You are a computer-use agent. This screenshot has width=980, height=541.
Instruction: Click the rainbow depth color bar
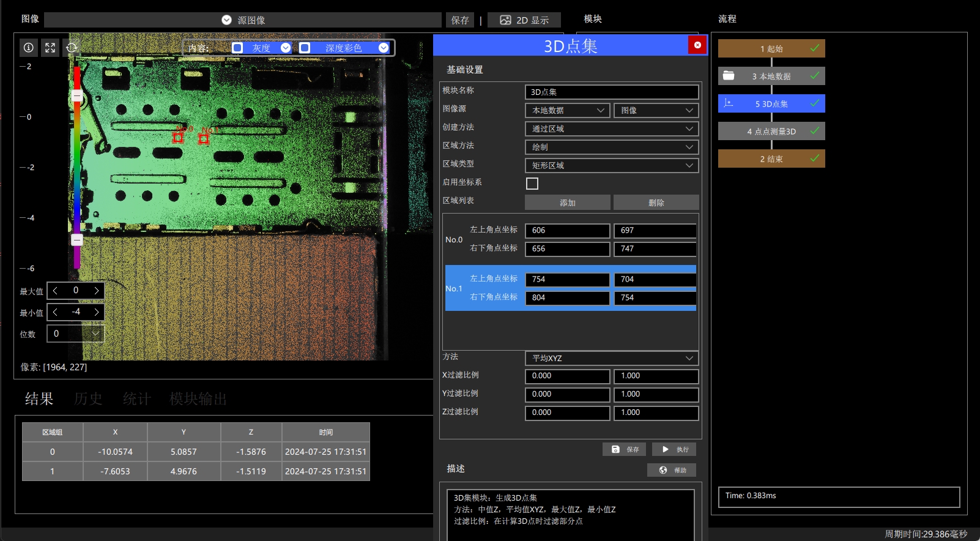click(x=77, y=166)
